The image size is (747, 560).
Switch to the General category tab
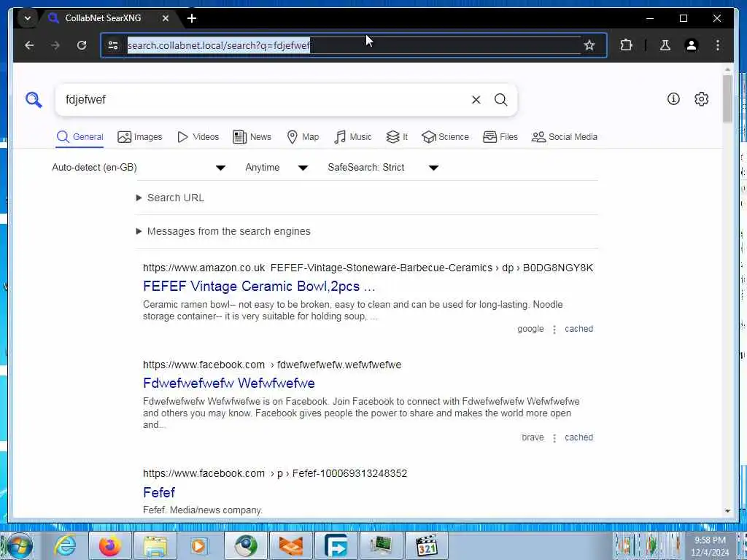click(x=80, y=137)
